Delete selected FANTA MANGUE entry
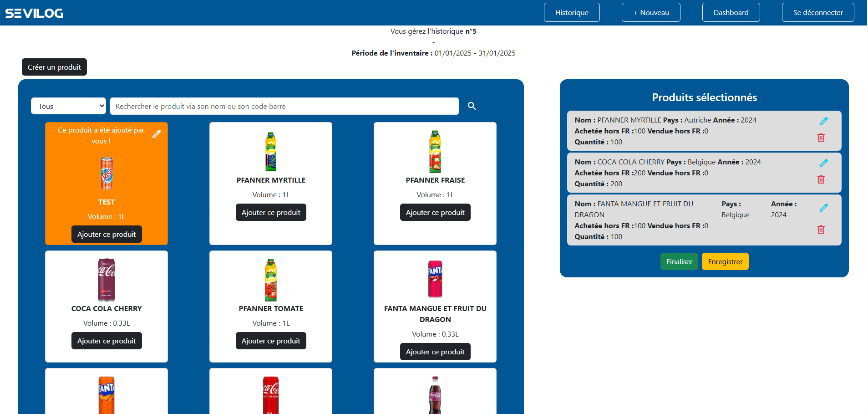 (821, 230)
